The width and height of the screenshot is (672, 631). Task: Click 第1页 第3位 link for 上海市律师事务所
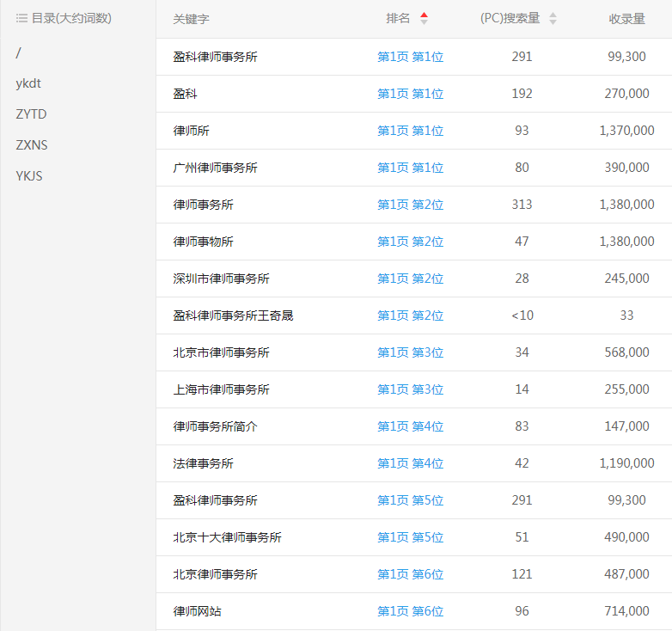tap(410, 389)
